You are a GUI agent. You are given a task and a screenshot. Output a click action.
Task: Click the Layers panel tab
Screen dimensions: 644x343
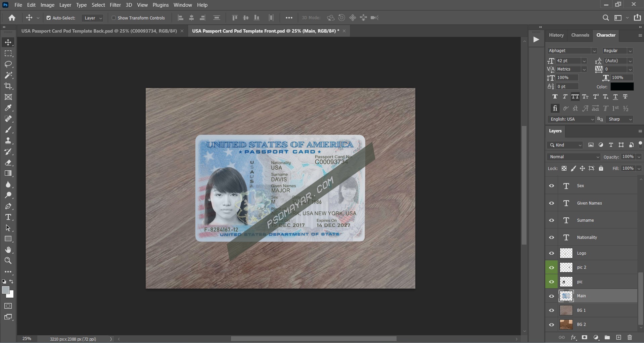click(555, 131)
